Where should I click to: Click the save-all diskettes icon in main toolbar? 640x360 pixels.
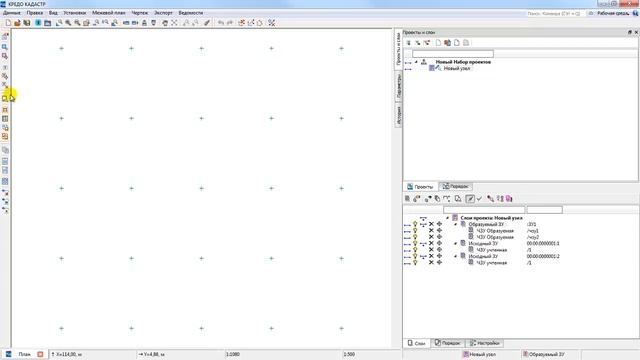[27, 23]
